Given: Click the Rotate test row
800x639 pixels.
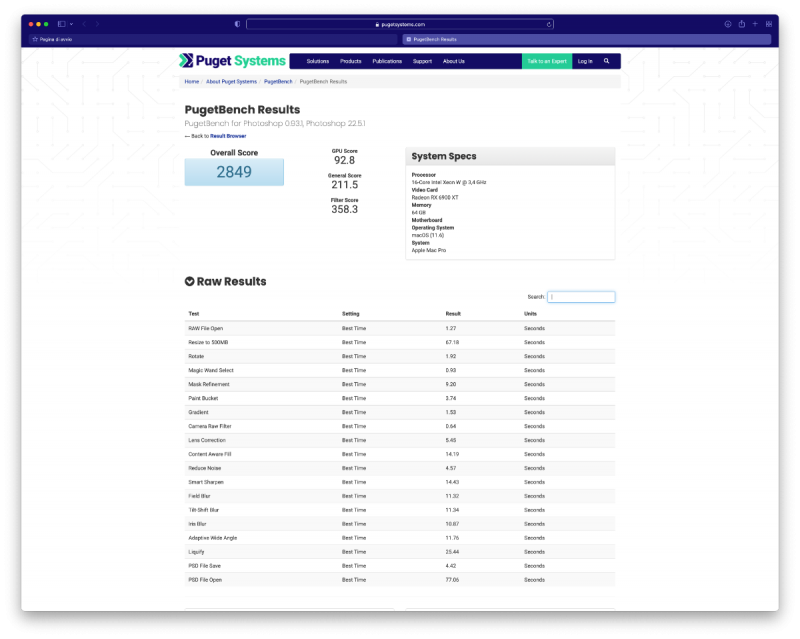Looking at the screenshot, I should click(399, 356).
